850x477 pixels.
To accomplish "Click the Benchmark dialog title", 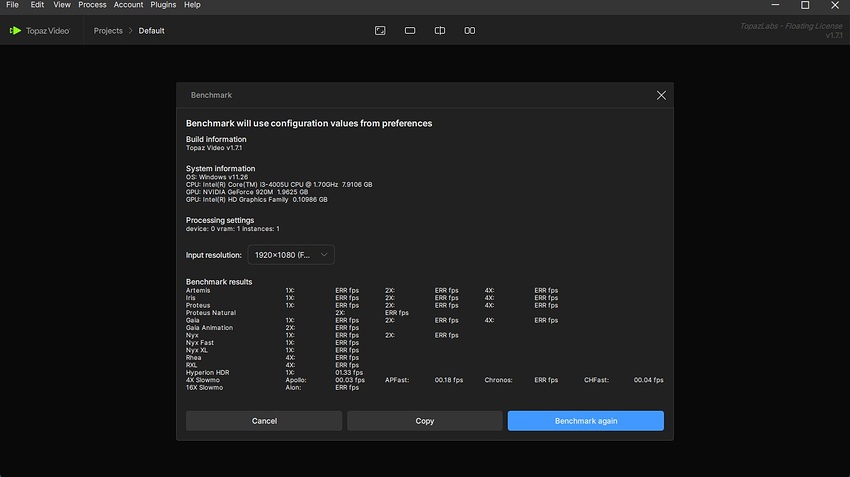I will click(x=211, y=95).
